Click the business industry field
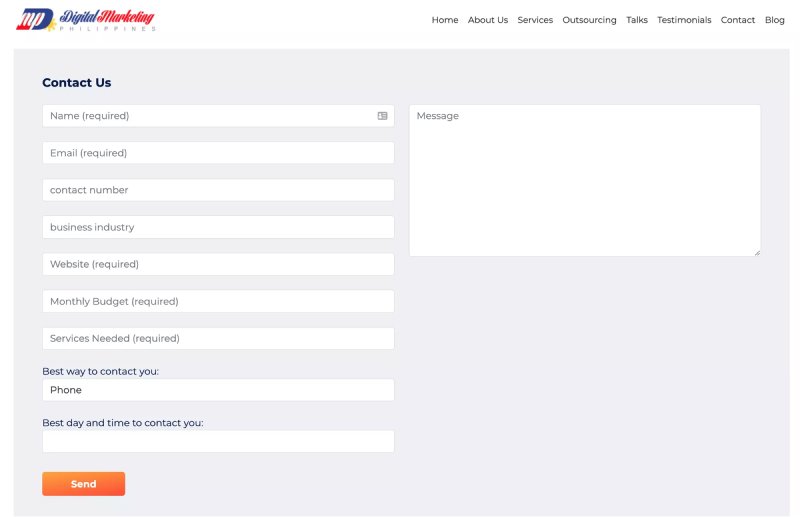 [218, 227]
